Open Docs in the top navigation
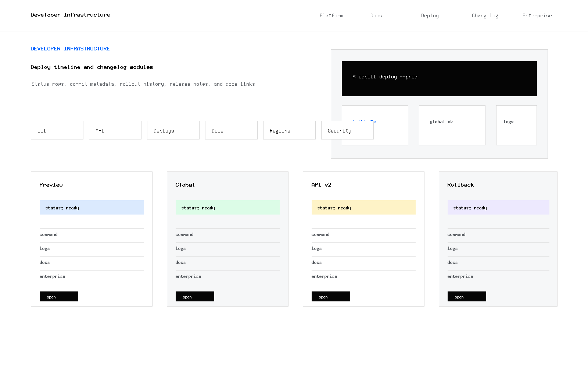588x368 pixels. (x=376, y=15)
